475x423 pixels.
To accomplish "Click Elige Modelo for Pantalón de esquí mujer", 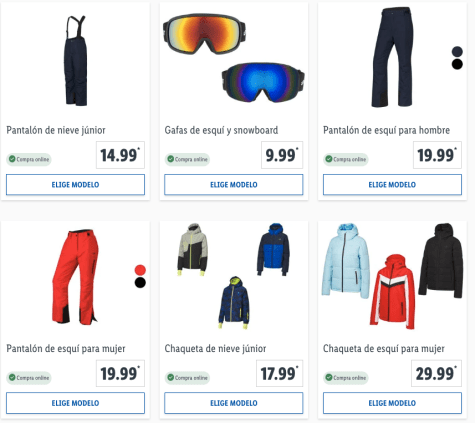I will 75,403.
